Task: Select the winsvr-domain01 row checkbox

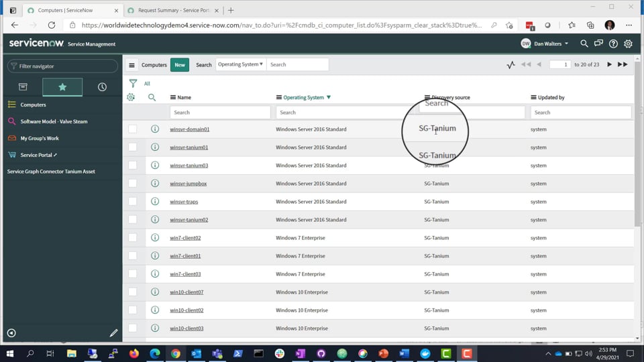Action: (x=132, y=129)
